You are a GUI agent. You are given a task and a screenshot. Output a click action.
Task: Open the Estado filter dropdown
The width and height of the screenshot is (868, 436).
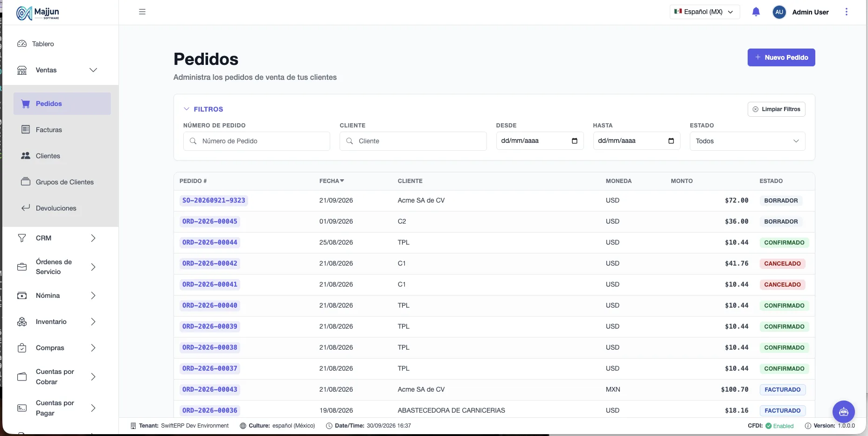(747, 141)
